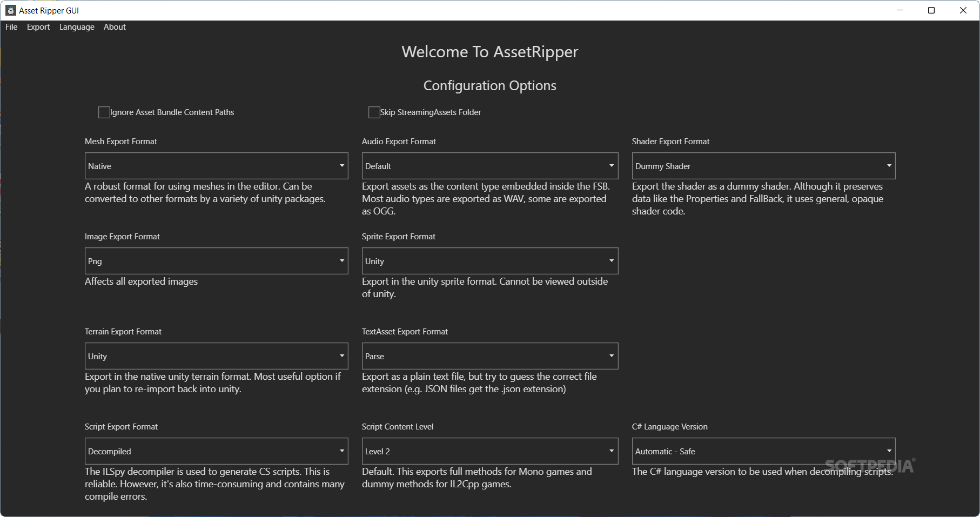
Task: Click the Terrain Export Format label
Action: (123, 332)
